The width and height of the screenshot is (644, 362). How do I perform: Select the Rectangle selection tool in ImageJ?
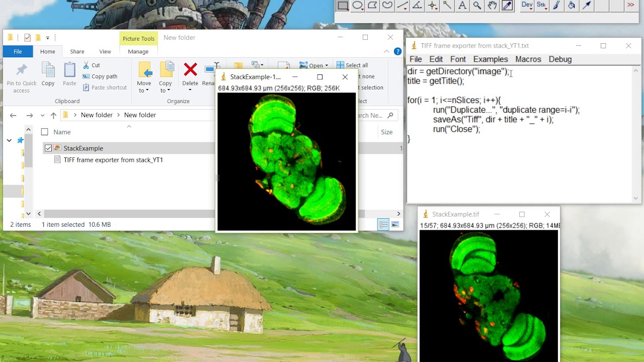coord(343,6)
